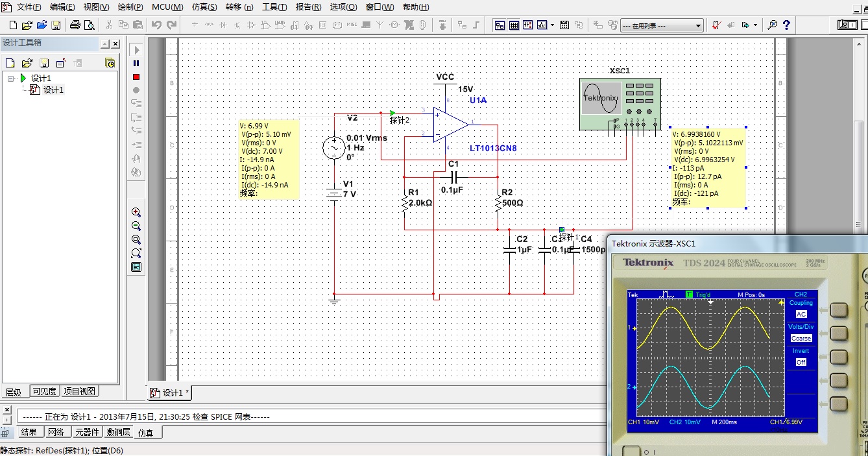This screenshot has height=456, width=868.
Task: Collapse the 设计1 root tree node
Action: click(10, 78)
